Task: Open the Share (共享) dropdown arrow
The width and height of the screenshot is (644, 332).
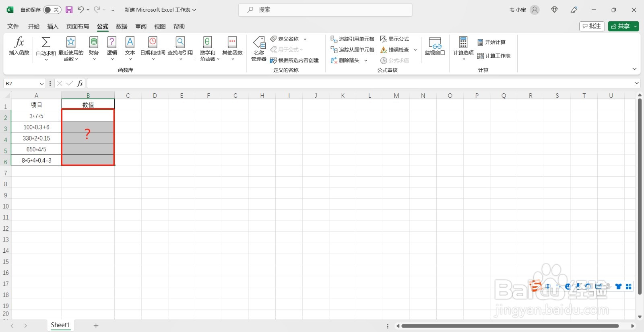Action: (636, 26)
